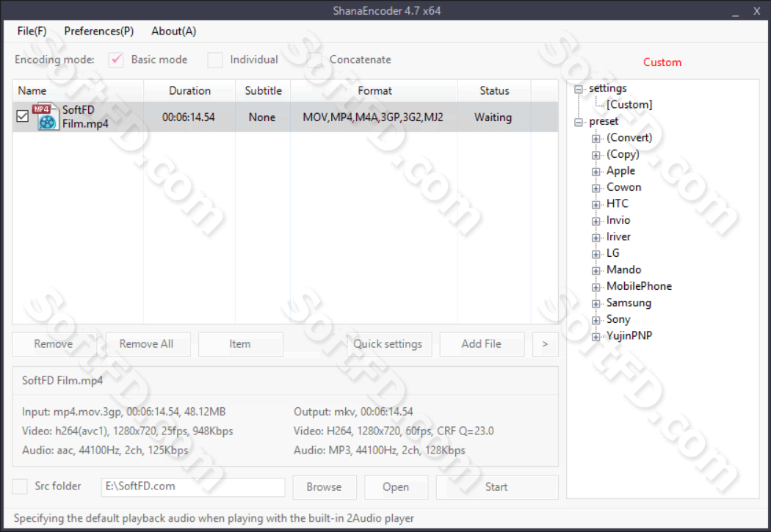The width and height of the screenshot is (771, 532).
Task: Expand the HTC preset group
Action: tap(596, 205)
